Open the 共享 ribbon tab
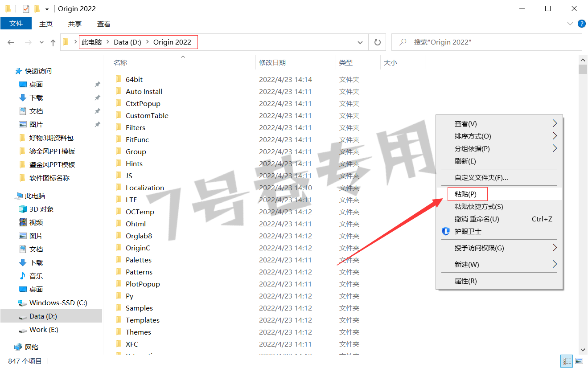This screenshot has width=588, height=368. click(75, 24)
